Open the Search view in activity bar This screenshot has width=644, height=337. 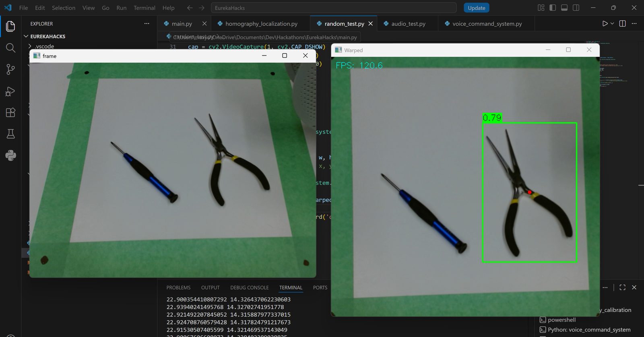tap(10, 48)
